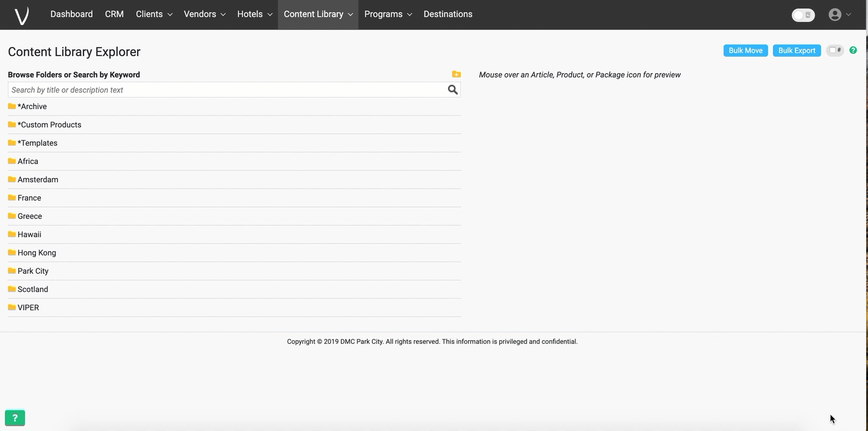The image size is (868, 431).
Task: Click the folder icon beside VIPER
Action: pyautogui.click(x=12, y=307)
